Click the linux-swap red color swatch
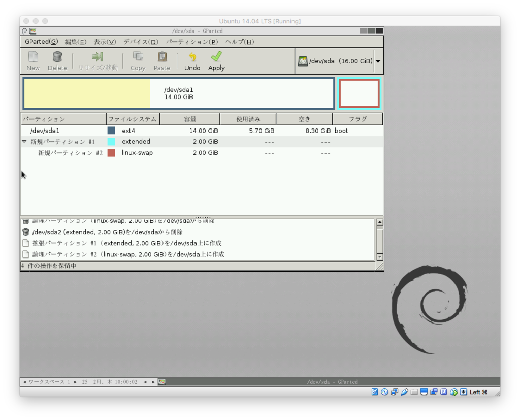The width and height of the screenshot is (520, 420). coord(111,153)
